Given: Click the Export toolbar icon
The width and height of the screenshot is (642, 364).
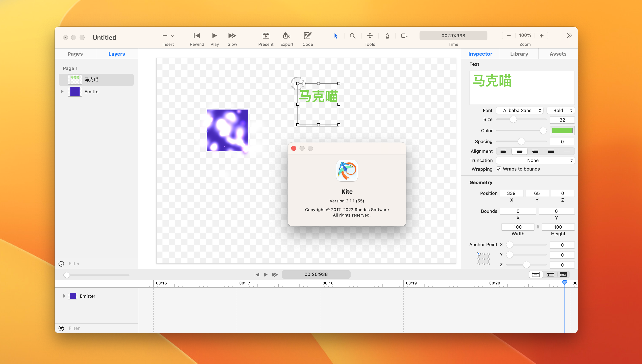Looking at the screenshot, I should (x=287, y=36).
